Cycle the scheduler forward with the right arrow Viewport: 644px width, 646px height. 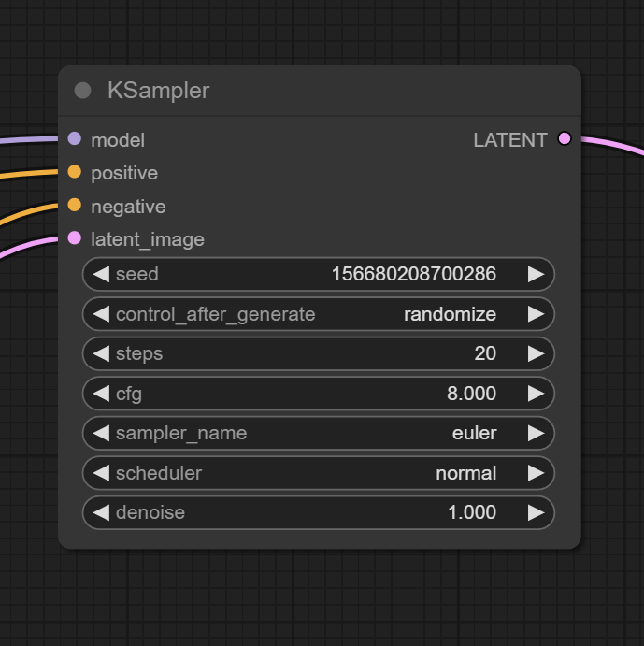[536, 473]
